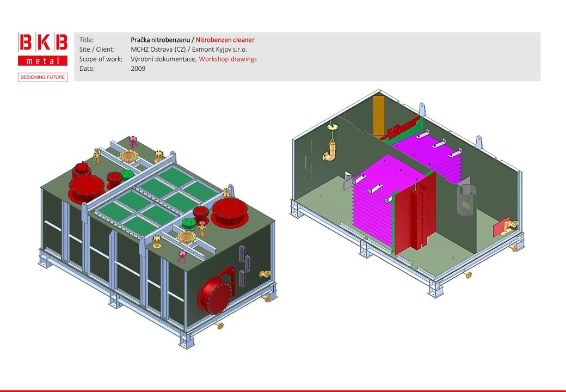Viewport: 566px width, 392px height.
Task: Click the small red plate in cutaway corner
Action: [x=500, y=228]
